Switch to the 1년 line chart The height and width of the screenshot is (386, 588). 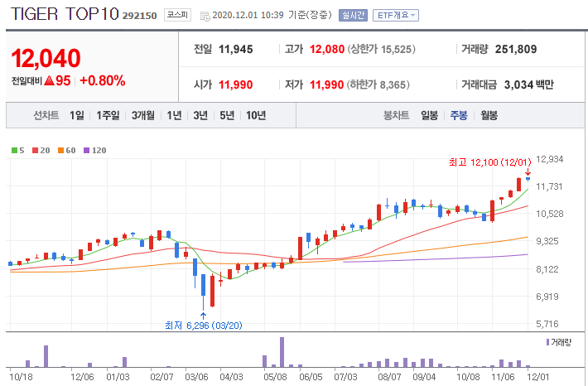coord(174,115)
